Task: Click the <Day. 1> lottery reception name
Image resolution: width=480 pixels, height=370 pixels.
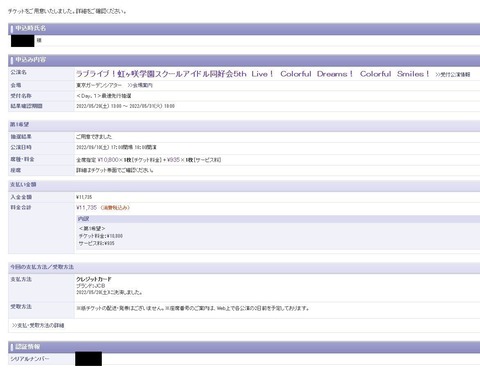Action: 104,96
